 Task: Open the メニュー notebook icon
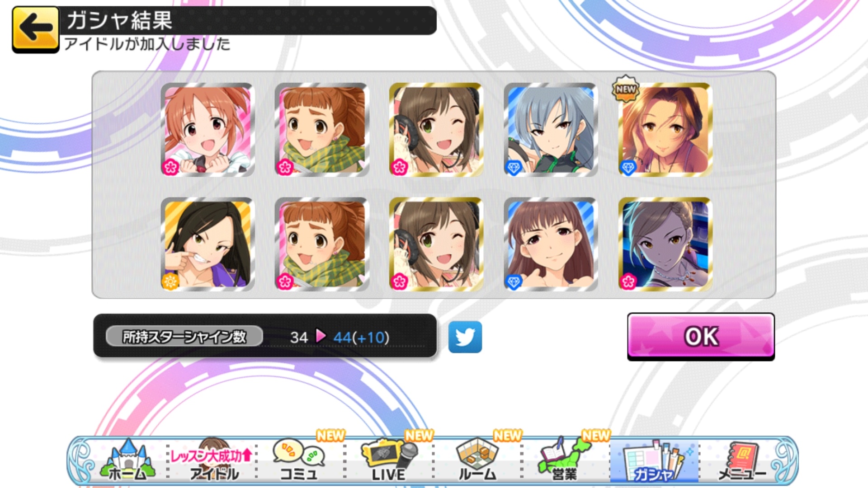[x=742, y=460]
